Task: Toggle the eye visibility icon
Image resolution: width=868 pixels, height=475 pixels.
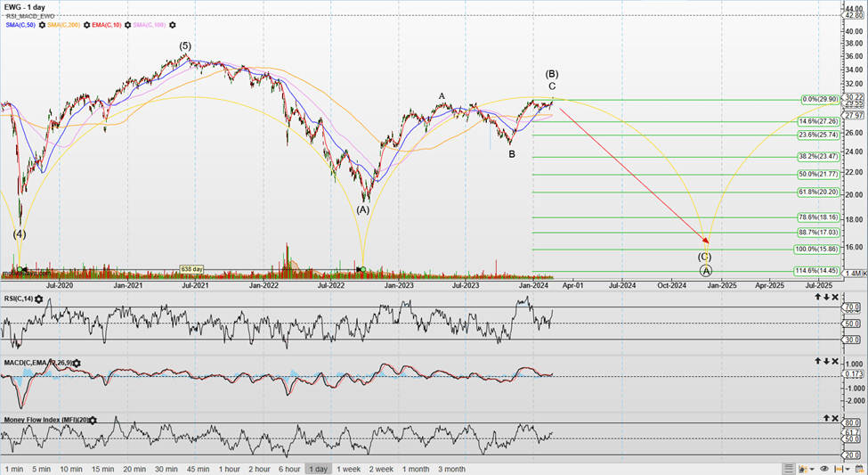Action: coord(824,469)
